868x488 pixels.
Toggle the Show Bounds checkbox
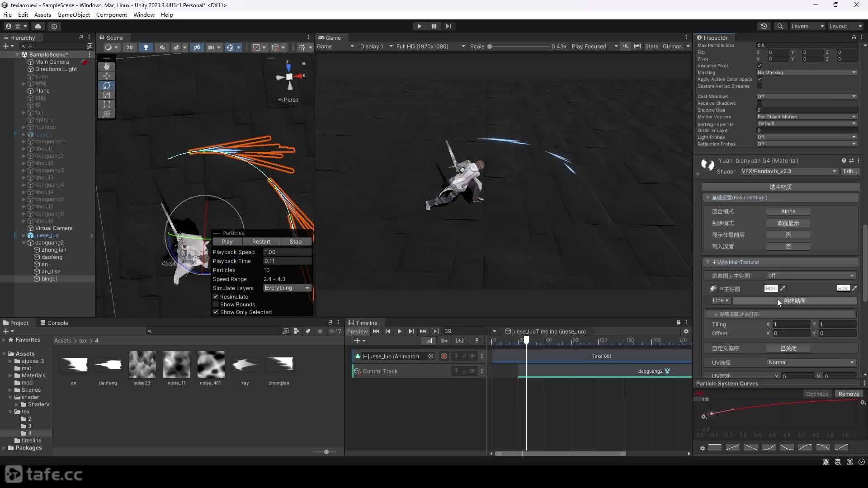click(216, 305)
